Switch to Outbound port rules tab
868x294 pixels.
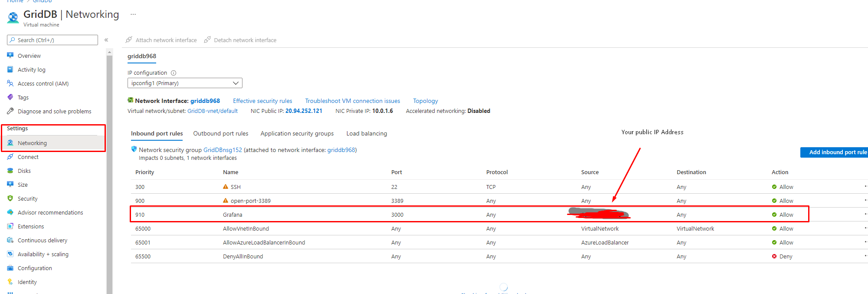(221, 133)
